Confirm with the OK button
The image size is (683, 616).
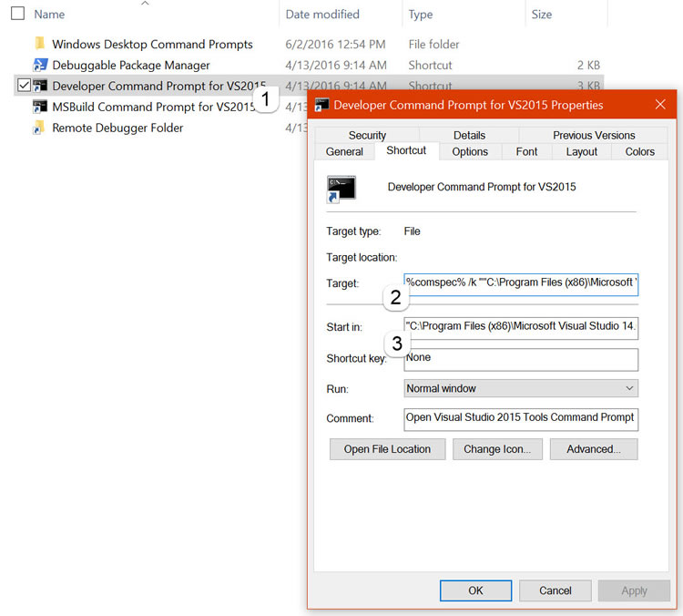(475, 590)
